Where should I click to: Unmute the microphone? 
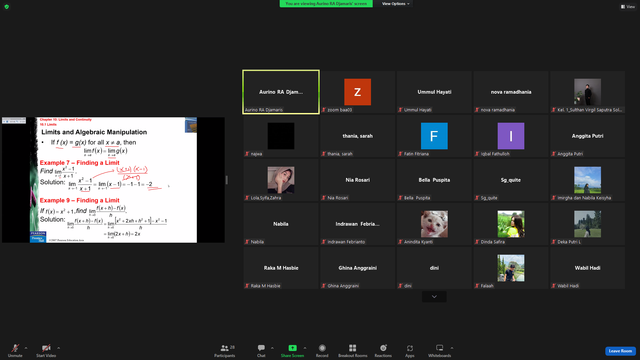point(15,350)
